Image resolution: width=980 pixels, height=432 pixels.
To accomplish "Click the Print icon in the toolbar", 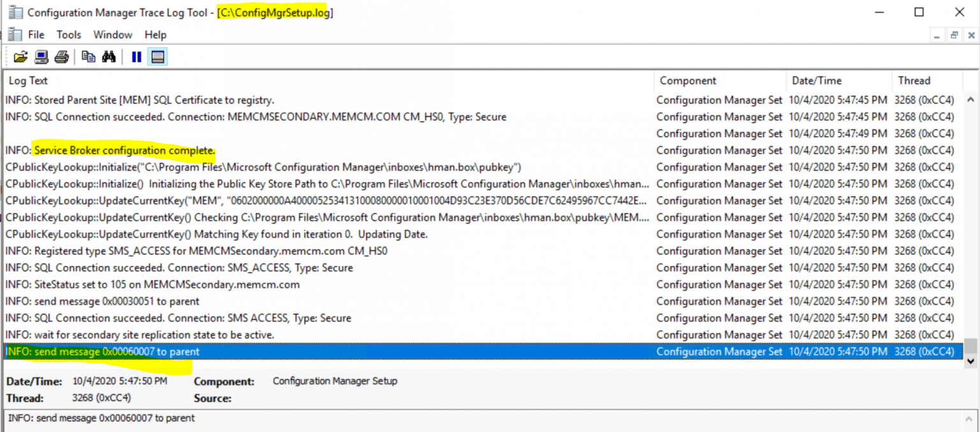I will click(61, 57).
